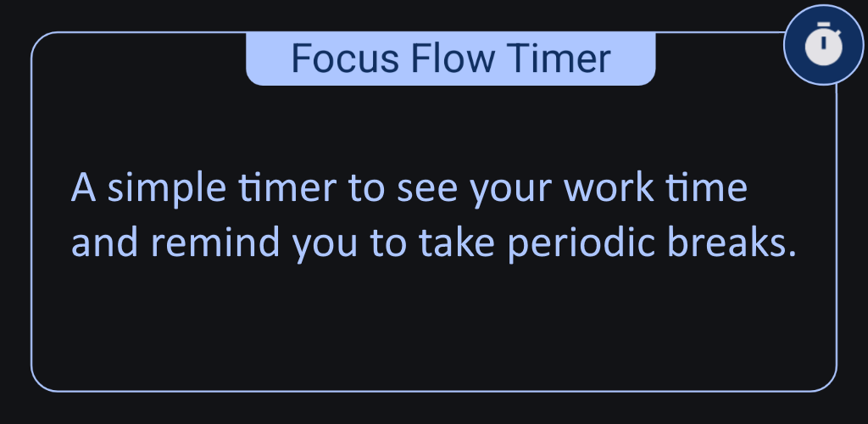Viewport: 868px width, 424px height.
Task: Click the word "simple" in the card text
Action: [x=167, y=189]
